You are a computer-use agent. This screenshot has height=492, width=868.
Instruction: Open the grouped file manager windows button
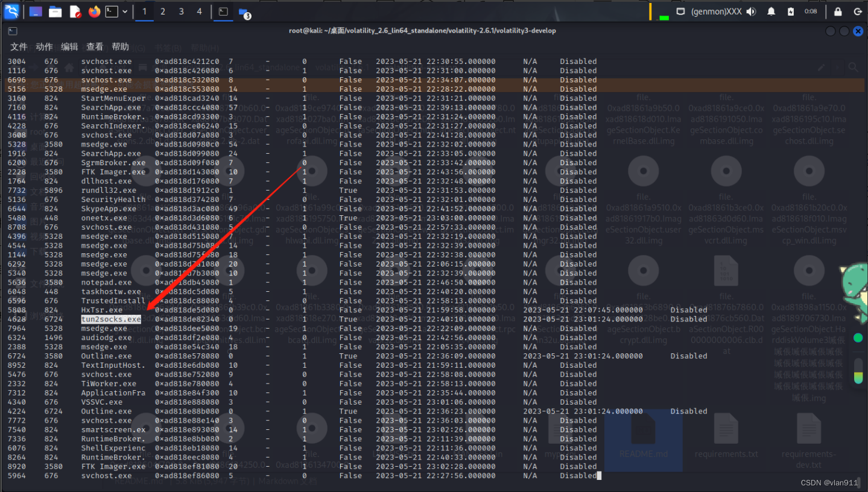pos(244,12)
